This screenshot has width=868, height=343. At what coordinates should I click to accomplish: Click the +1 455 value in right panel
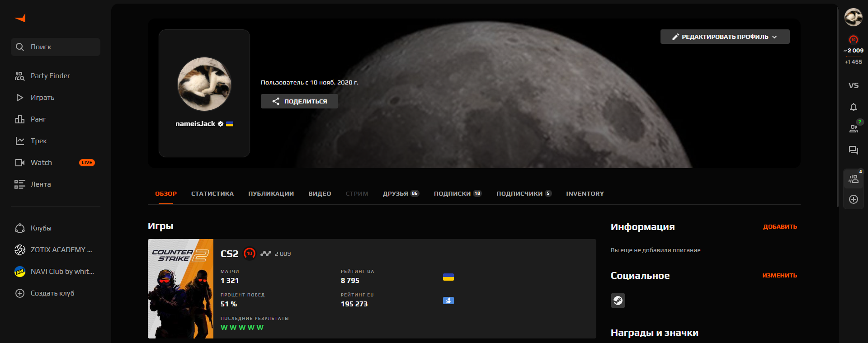(854, 62)
